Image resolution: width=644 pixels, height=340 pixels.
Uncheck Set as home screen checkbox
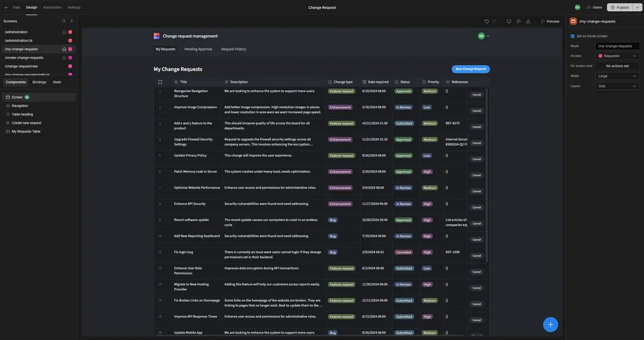point(572,36)
